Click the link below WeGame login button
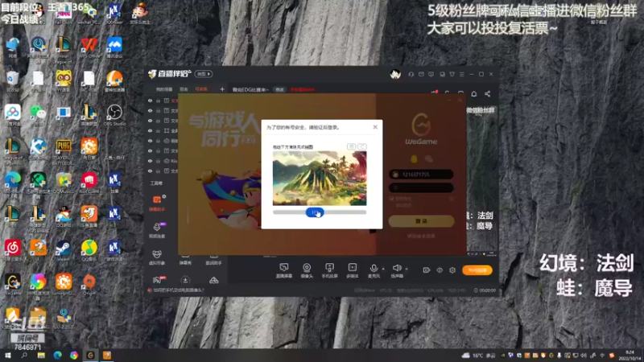Viewport: 644px width, 362px height. point(421,236)
